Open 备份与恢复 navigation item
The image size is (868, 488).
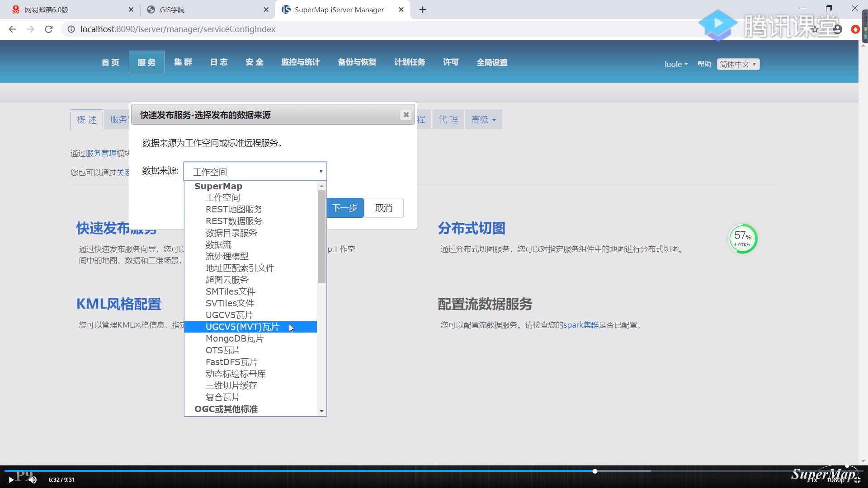click(x=357, y=62)
